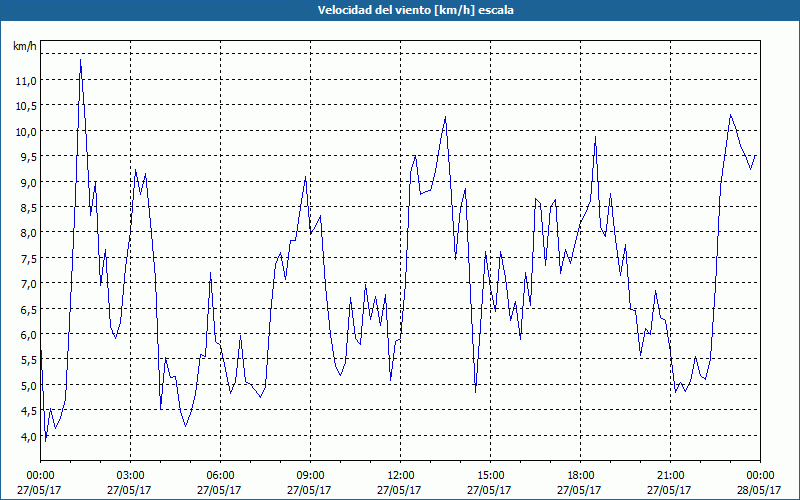Click the "27/05/17" date under 15:00
800x500 pixels.
[489, 490]
